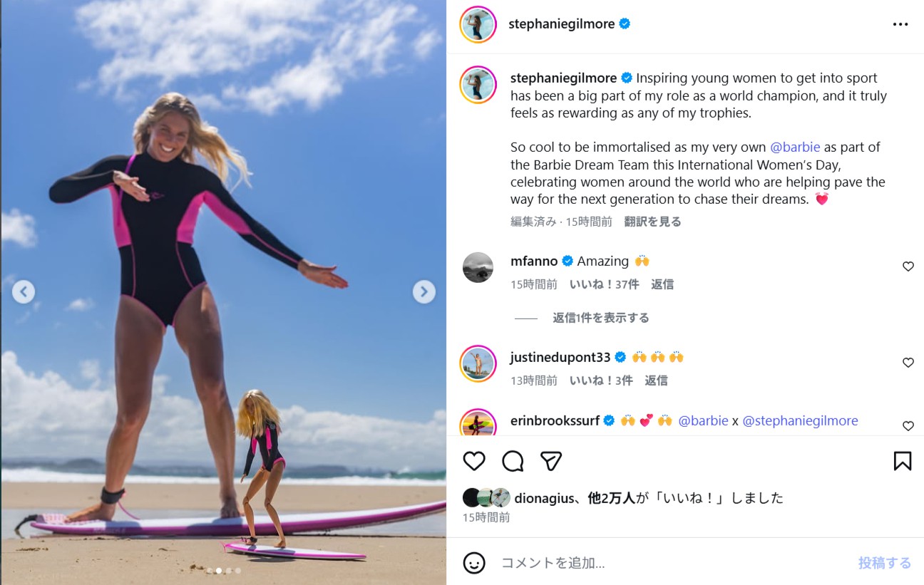924x585 pixels.
Task: Like justinedupont33's comment with the heart
Action: tap(908, 363)
